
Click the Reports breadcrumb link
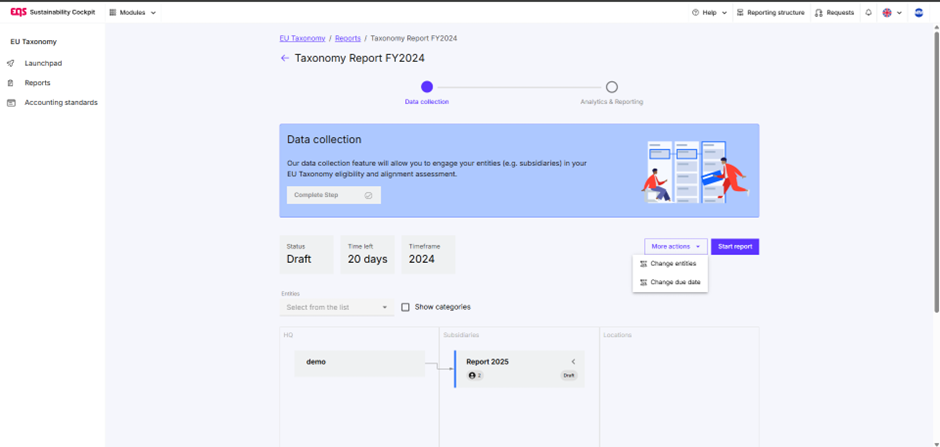click(x=348, y=38)
